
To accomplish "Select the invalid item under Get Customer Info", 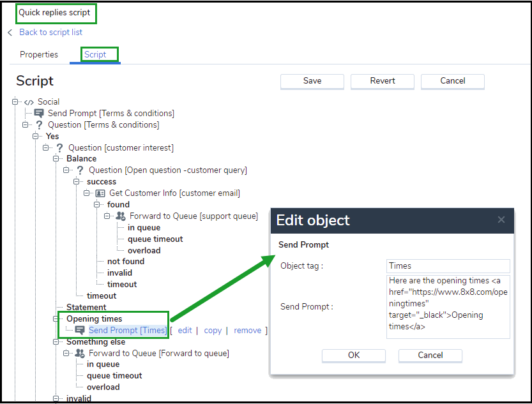I will (x=120, y=273).
